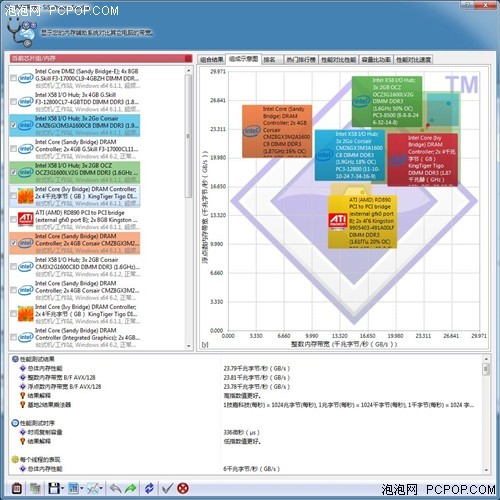Click the blue X58 Corsair chart box
This screenshot has width=500, height=500.
(x=350, y=155)
